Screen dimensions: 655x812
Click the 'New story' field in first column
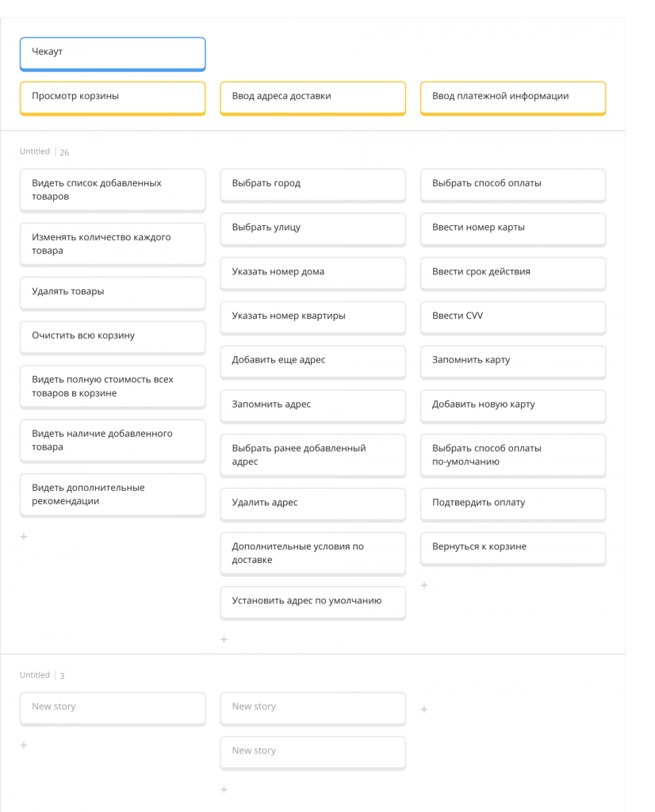112,707
